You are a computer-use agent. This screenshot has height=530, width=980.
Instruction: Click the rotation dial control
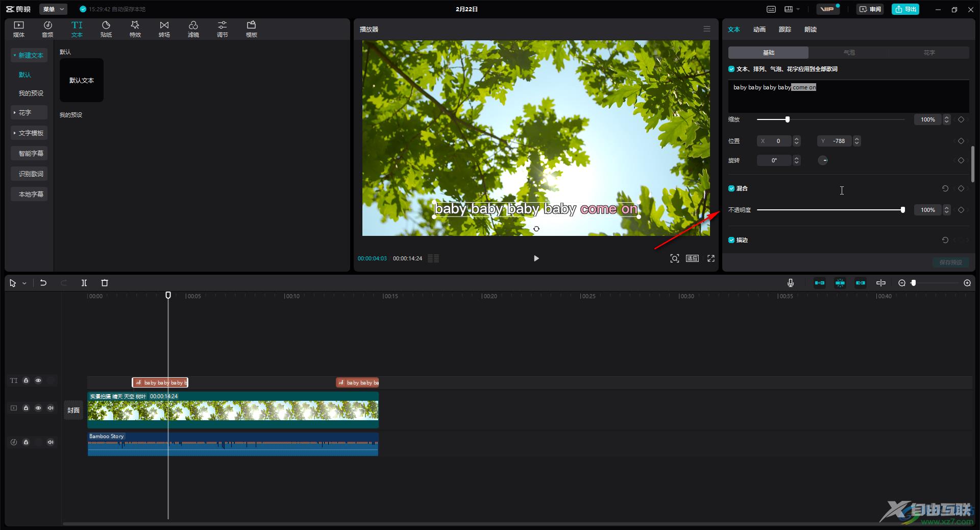tap(823, 160)
